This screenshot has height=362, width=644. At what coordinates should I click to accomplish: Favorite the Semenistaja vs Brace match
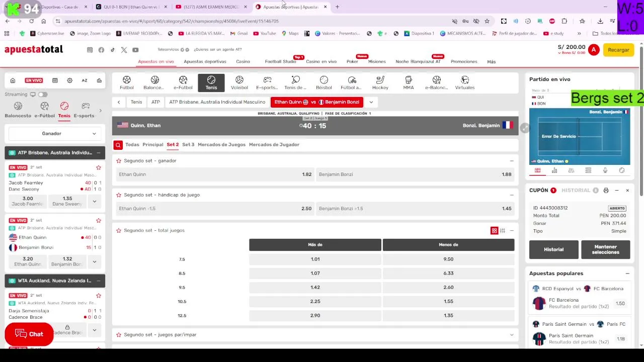coord(99,296)
